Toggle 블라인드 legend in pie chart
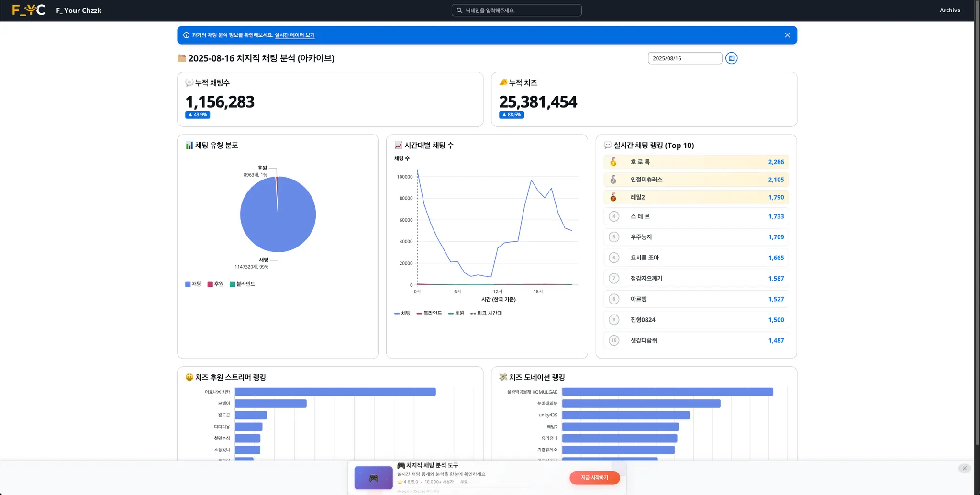Viewport: 980px width, 495px height. click(x=242, y=284)
